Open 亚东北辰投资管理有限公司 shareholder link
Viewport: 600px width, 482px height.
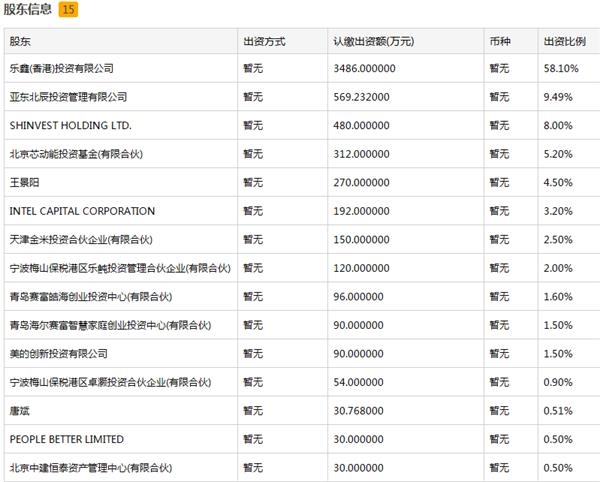67,97
